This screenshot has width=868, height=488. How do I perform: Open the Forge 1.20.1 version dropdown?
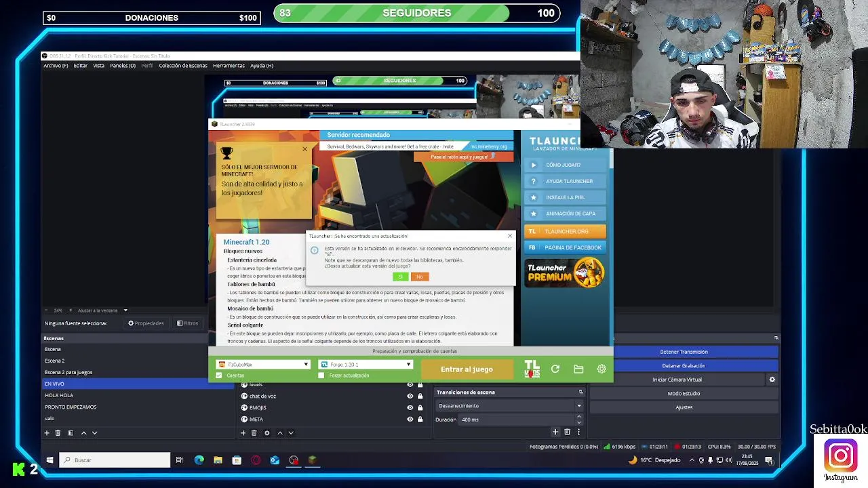pyautogui.click(x=366, y=365)
